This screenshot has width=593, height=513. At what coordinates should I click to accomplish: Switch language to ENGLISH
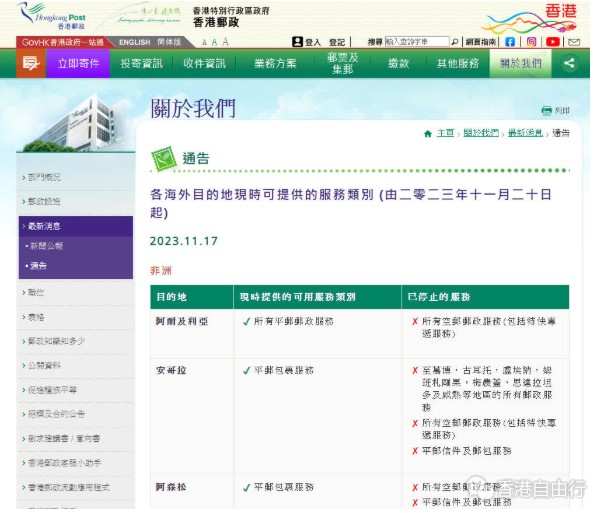pos(134,42)
